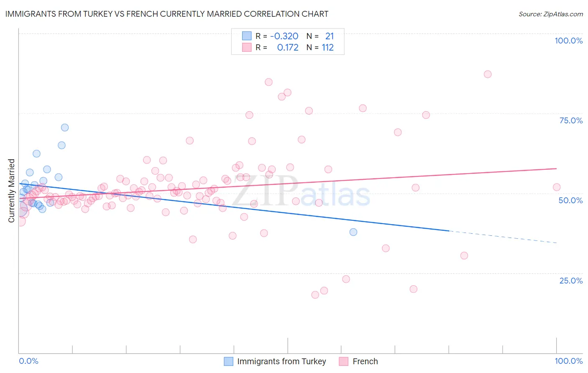Image resolution: width=588 pixels, height=373 pixels.
Task: Select the French legend label
Action: pos(365,361)
